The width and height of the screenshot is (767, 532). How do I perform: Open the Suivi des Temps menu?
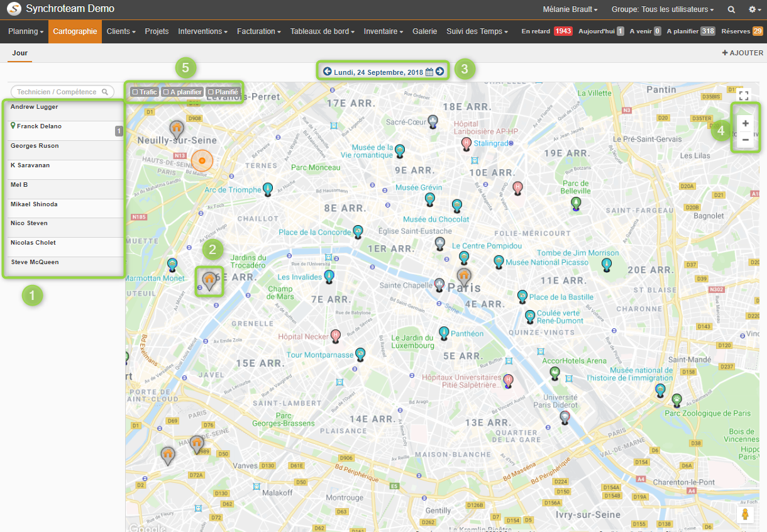point(477,31)
